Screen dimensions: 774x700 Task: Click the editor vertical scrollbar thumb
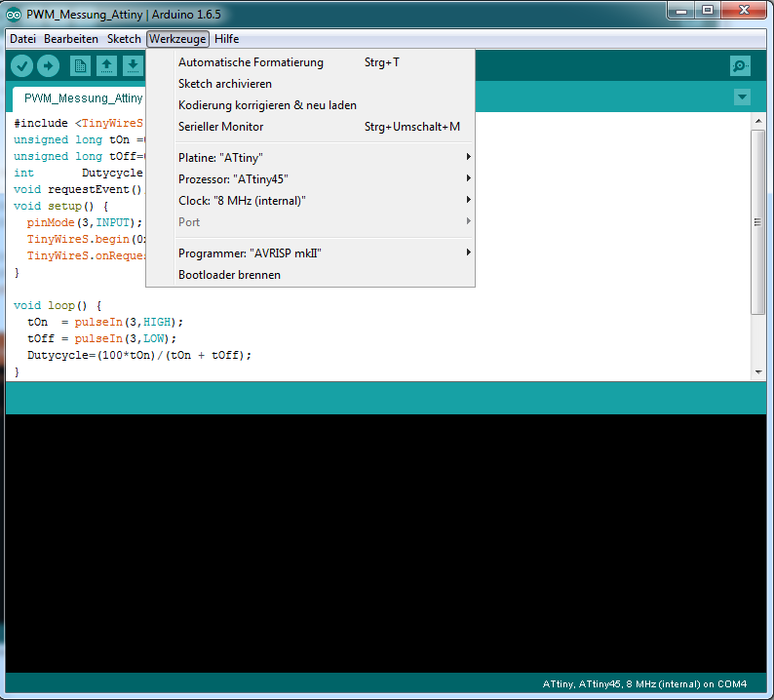757,222
